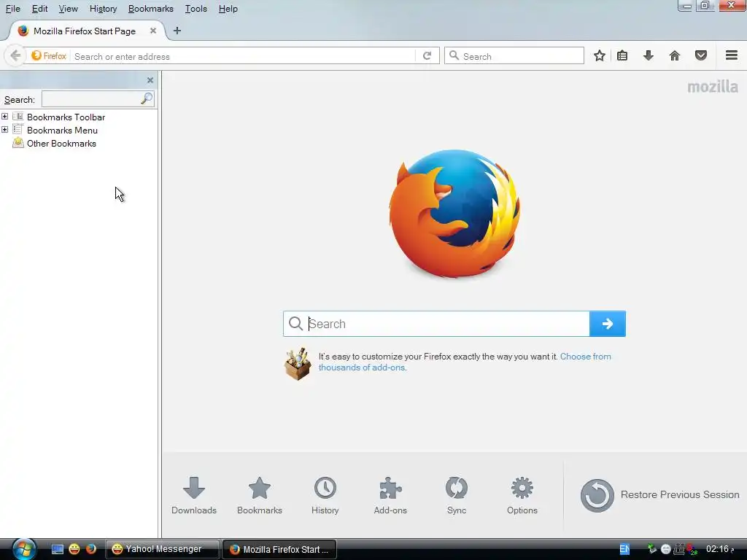Open the View menu
The width and height of the screenshot is (747, 560).
(68, 9)
